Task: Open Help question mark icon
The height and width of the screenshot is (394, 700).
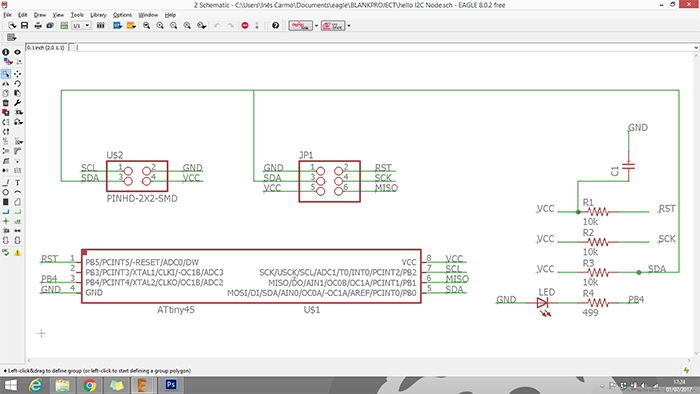Action: (275, 25)
